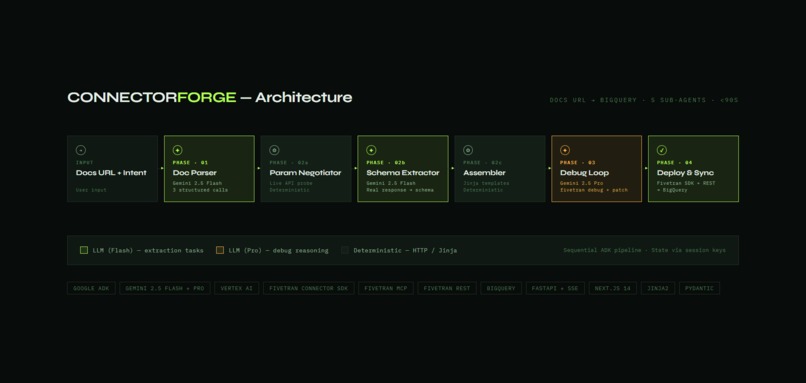Click 'Gemini 2.5 Pro' text

pos(582,183)
